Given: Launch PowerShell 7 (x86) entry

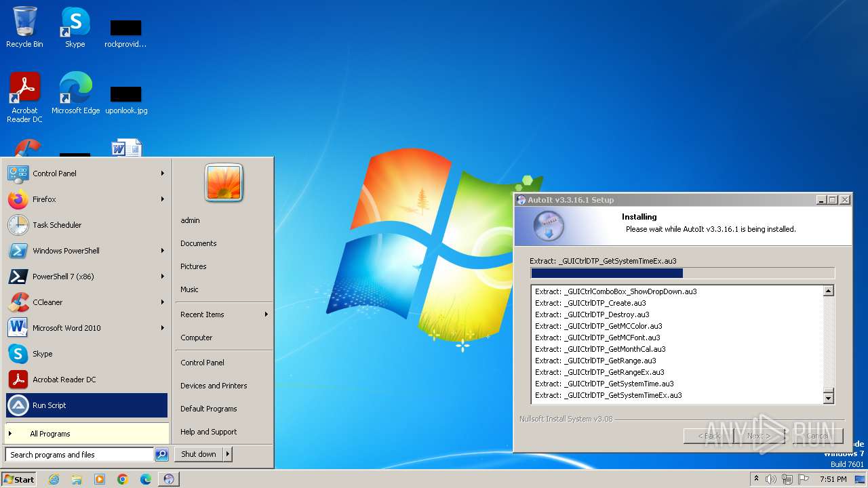Looking at the screenshot, I should point(87,277).
